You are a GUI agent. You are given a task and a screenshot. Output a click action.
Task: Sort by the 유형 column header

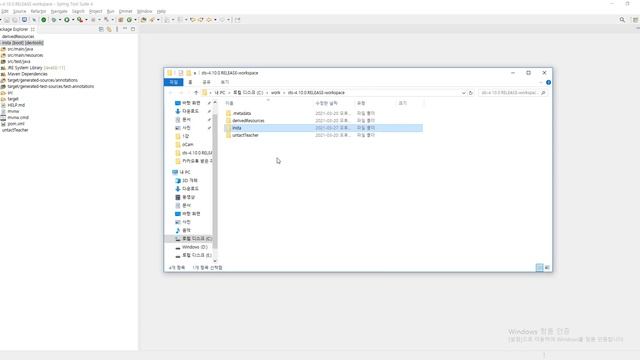click(x=361, y=103)
